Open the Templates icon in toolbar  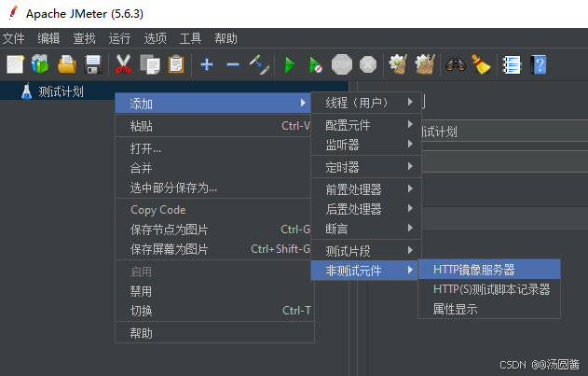coord(40,64)
